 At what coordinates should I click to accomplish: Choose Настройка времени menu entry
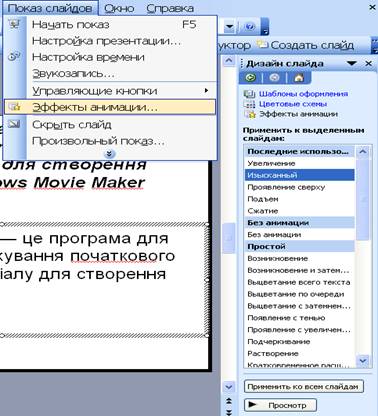coord(110,57)
